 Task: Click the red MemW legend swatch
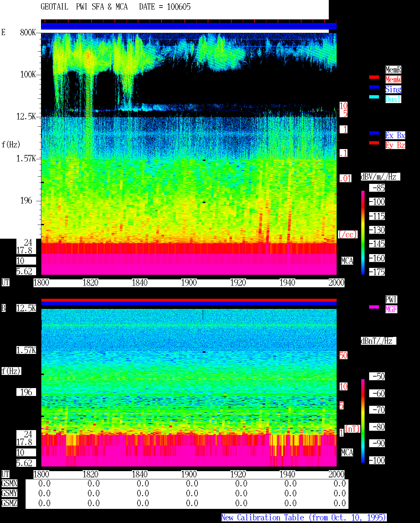point(374,77)
